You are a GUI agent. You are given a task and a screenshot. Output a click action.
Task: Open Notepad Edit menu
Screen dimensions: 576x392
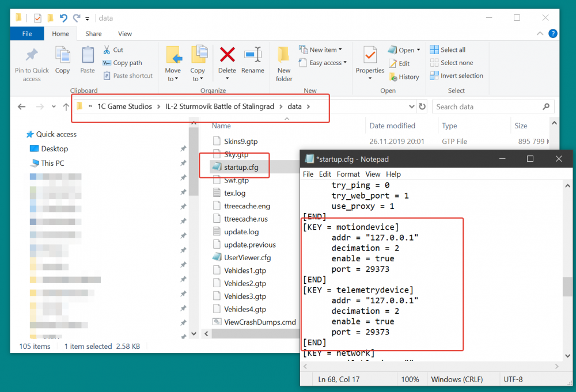(x=325, y=174)
